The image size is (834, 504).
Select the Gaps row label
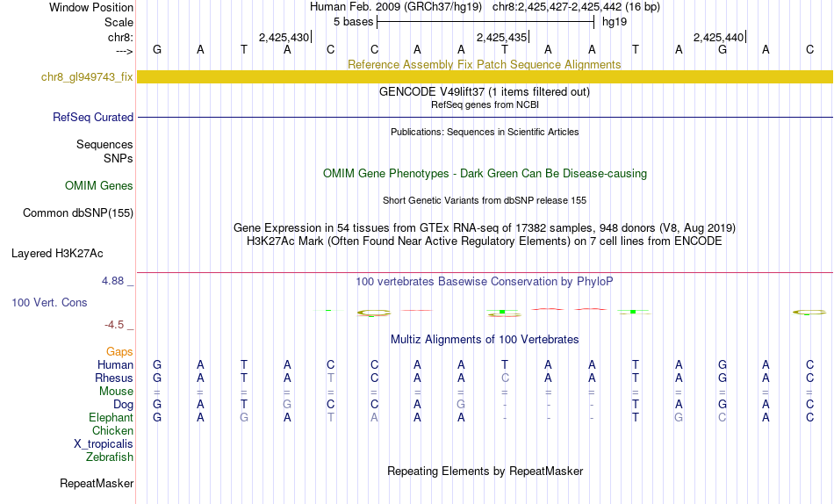pos(119,352)
